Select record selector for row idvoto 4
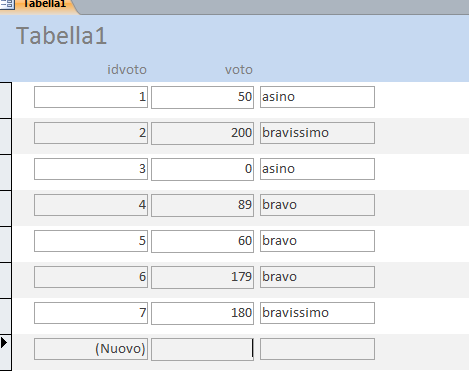Image resolution: width=469 pixels, height=383 pixels. click(6, 208)
